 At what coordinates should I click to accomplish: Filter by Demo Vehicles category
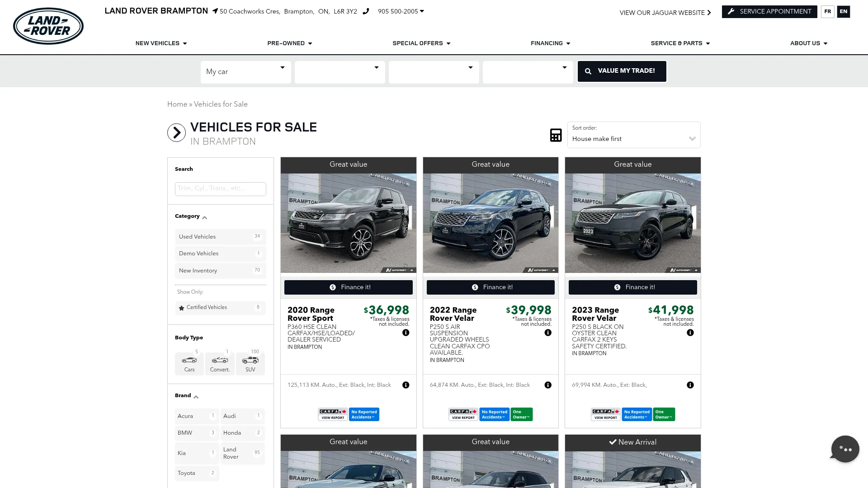[220, 253]
